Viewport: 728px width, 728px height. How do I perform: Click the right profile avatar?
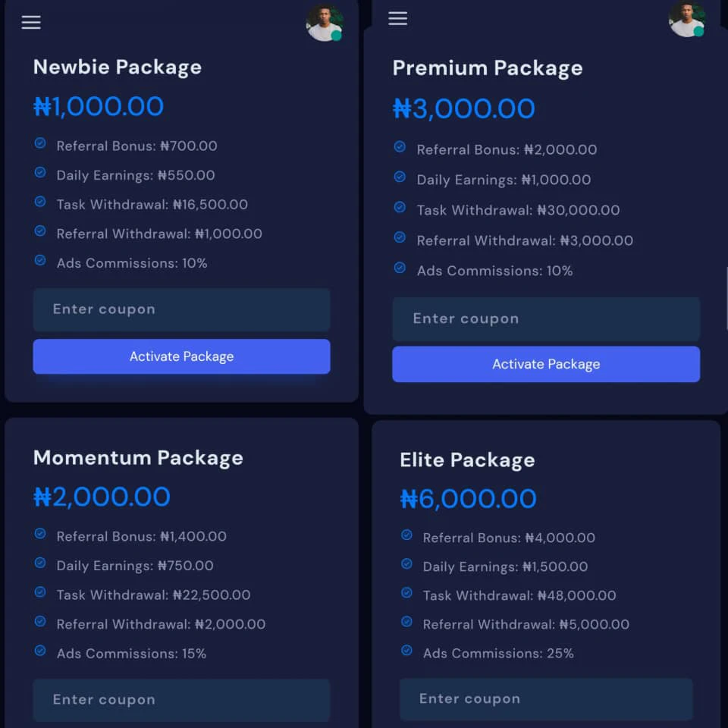point(686,19)
